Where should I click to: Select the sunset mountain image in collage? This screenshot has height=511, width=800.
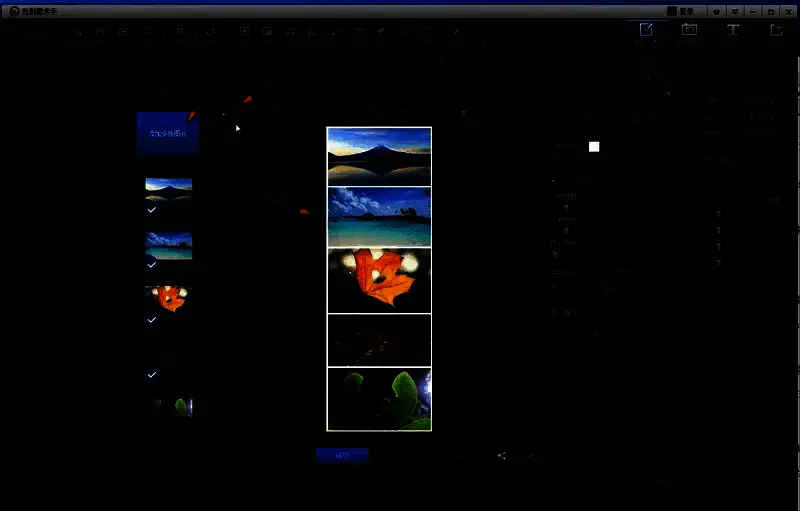(379, 156)
